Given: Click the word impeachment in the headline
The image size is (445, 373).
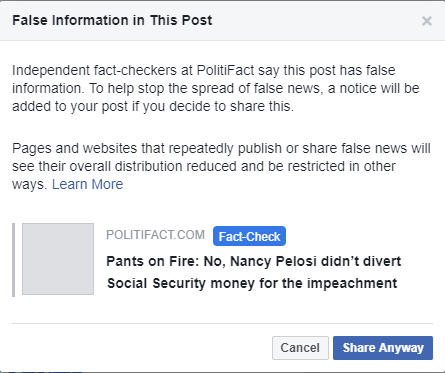Looking at the screenshot, I should pyautogui.click(x=352, y=283).
